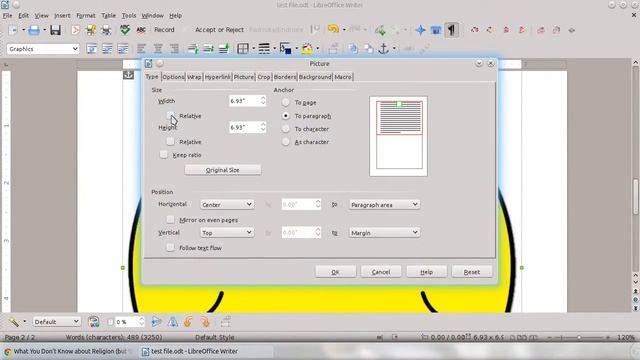Click the Save document floppy icon
Viewport: 640px width, 360px height.
pos(55,30)
